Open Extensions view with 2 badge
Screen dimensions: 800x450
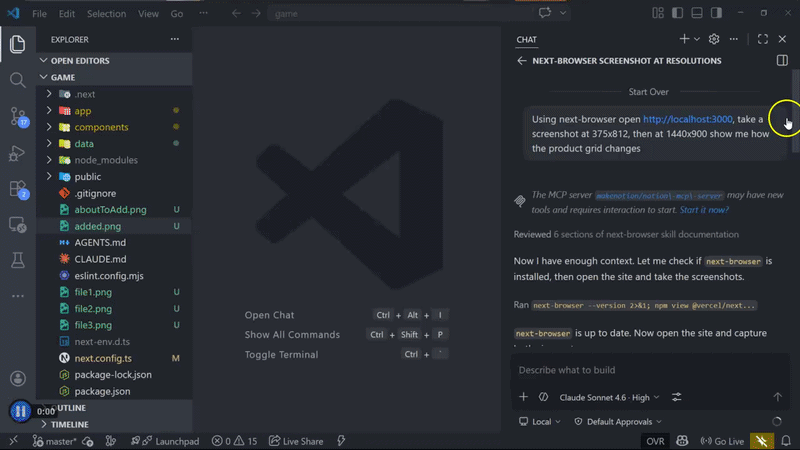[18, 189]
